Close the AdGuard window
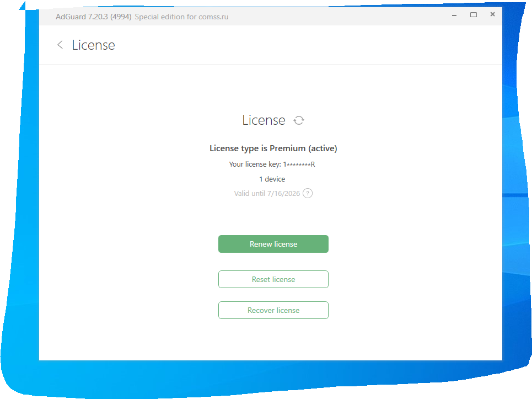The height and width of the screenshot is (399, 532). [492, 14]
